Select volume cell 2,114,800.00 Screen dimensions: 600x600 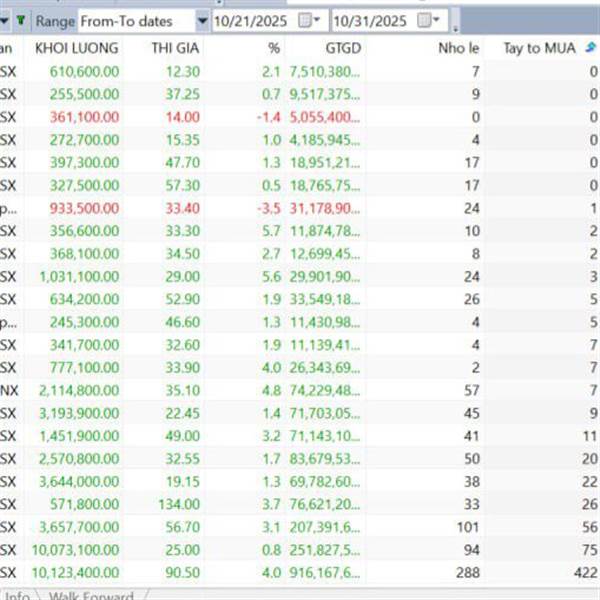click(x=79, y=390)
